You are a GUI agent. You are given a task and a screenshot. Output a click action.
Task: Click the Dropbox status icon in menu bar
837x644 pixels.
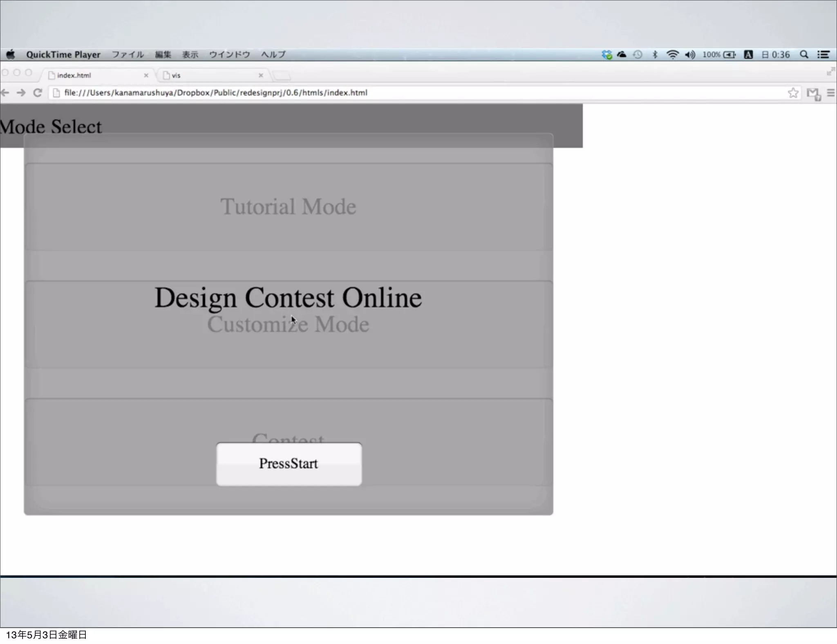click(x=607, y=54)
